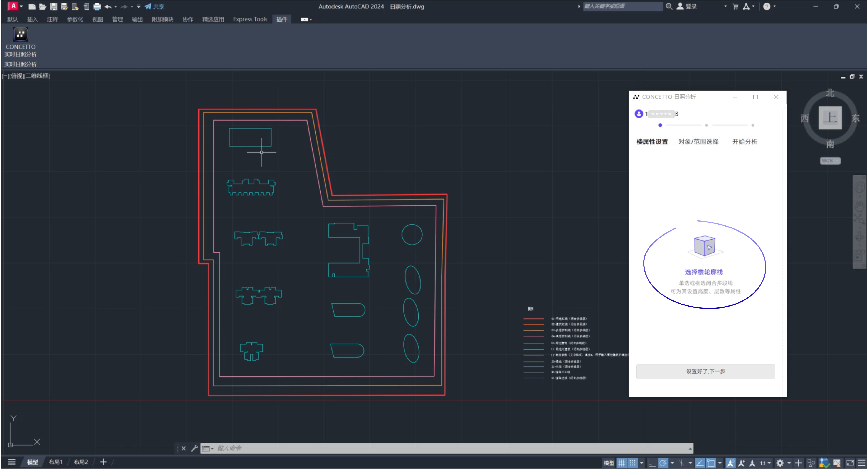Click the 共享 share paper-plane icon
Viewport: 868px width, 470px height.
point(148,6)
